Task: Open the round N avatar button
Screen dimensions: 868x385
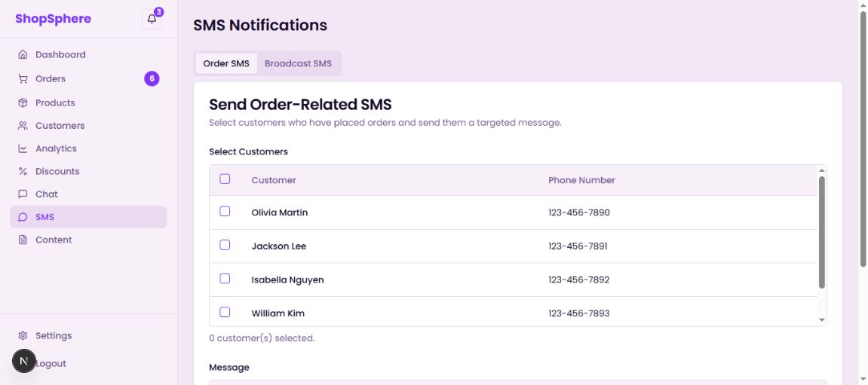Action: (24, 362)
